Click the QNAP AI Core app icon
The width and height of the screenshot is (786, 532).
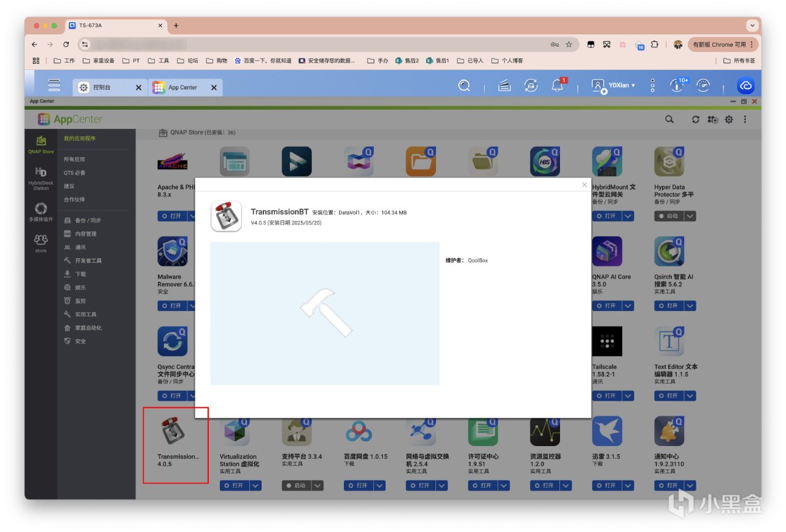(x=607, y=252)
